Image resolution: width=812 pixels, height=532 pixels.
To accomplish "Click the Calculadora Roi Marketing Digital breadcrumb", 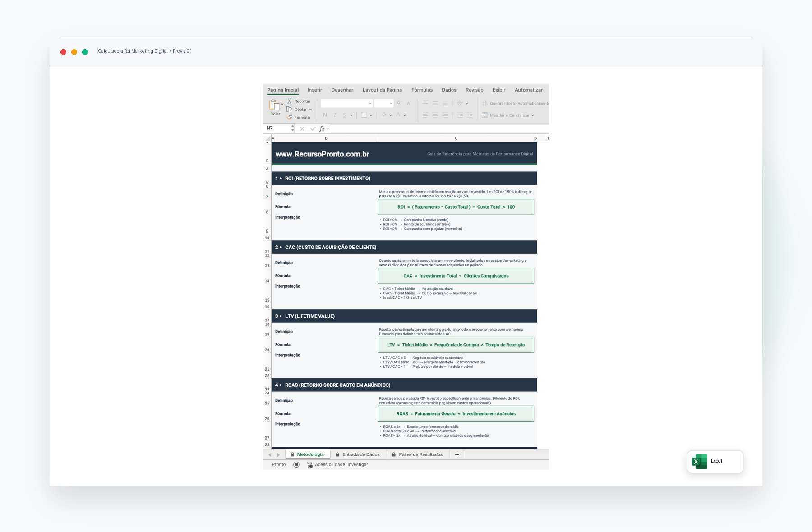I will click(x=133, y=51).
